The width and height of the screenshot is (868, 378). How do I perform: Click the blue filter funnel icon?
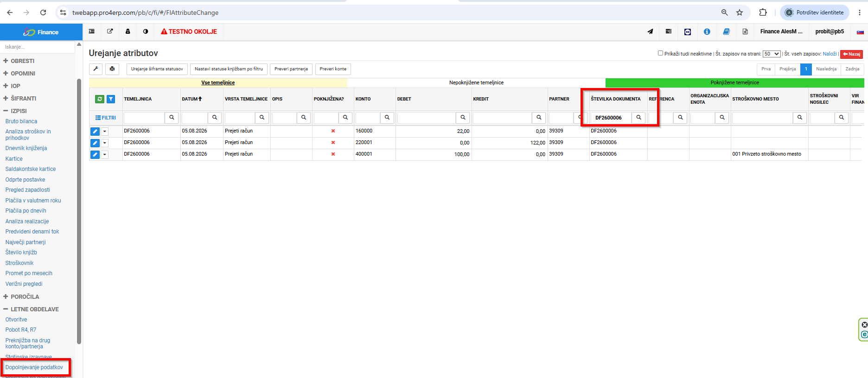tap(111, 99)
